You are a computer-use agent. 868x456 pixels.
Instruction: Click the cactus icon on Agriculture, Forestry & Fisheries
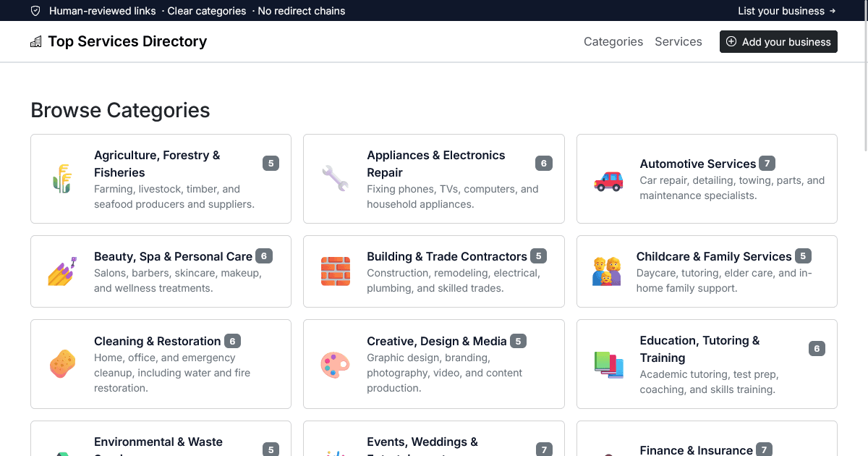62,179
